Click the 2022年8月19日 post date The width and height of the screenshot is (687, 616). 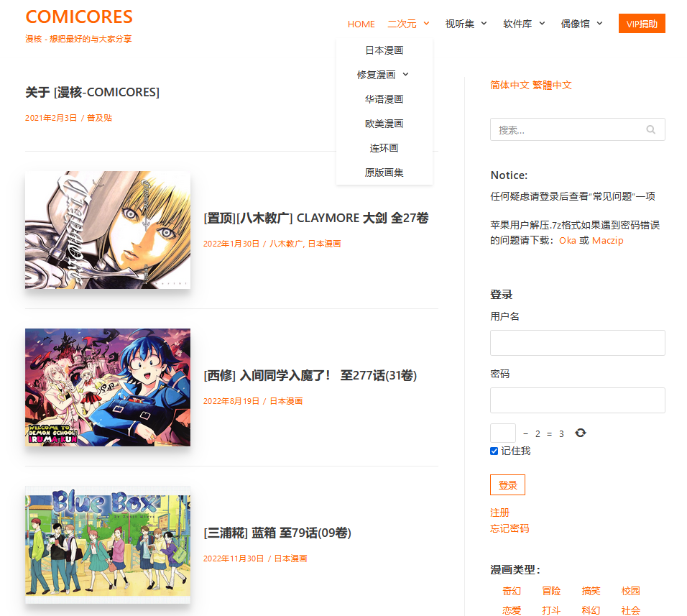point(231,401)
